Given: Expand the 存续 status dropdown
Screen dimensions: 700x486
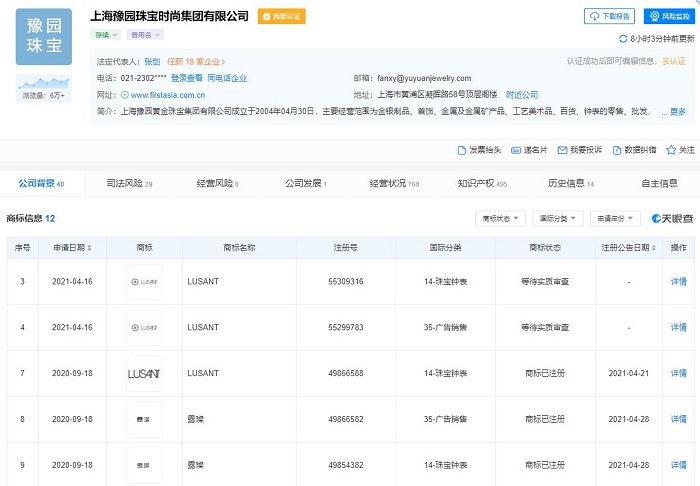Looking at the screenshot, I should [105, 35].
